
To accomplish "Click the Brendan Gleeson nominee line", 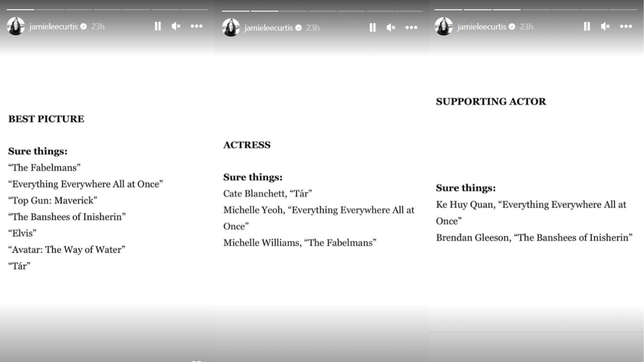I will tap(535, 237).
